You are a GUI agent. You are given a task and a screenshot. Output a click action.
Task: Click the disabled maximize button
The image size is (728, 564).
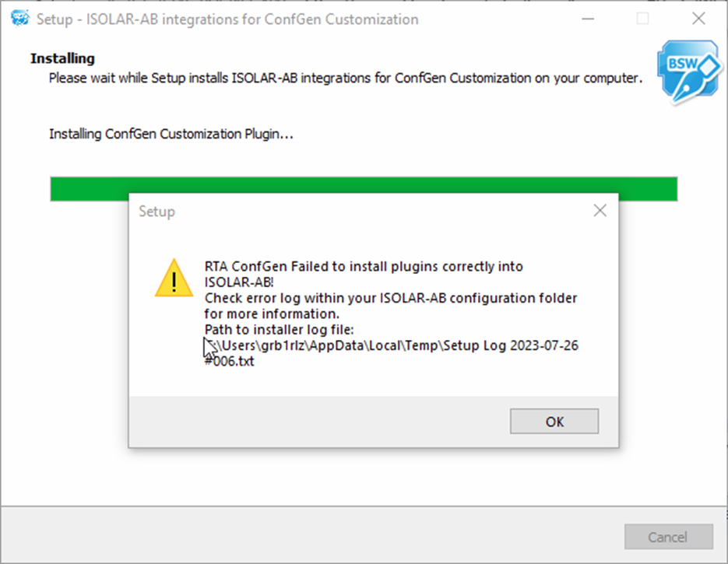[642, 19]
